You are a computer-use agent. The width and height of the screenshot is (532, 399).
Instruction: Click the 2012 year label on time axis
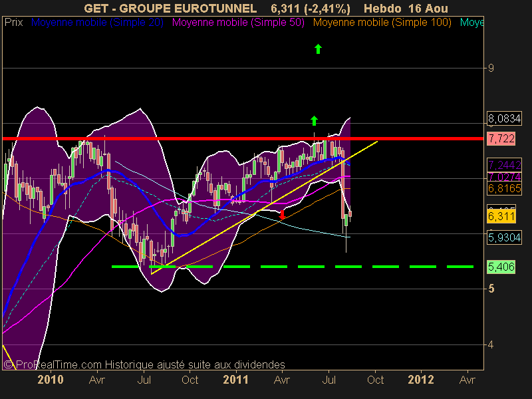[421, 379]
